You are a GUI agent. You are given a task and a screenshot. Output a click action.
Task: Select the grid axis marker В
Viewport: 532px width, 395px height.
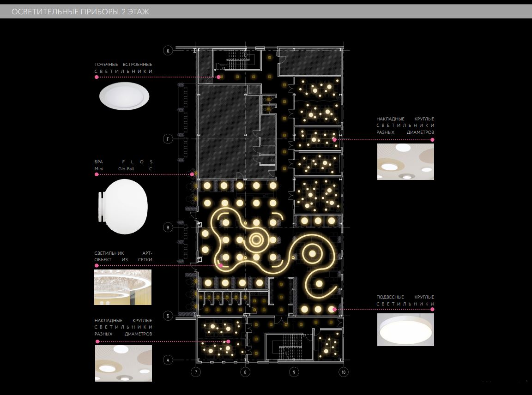[169, 227]
